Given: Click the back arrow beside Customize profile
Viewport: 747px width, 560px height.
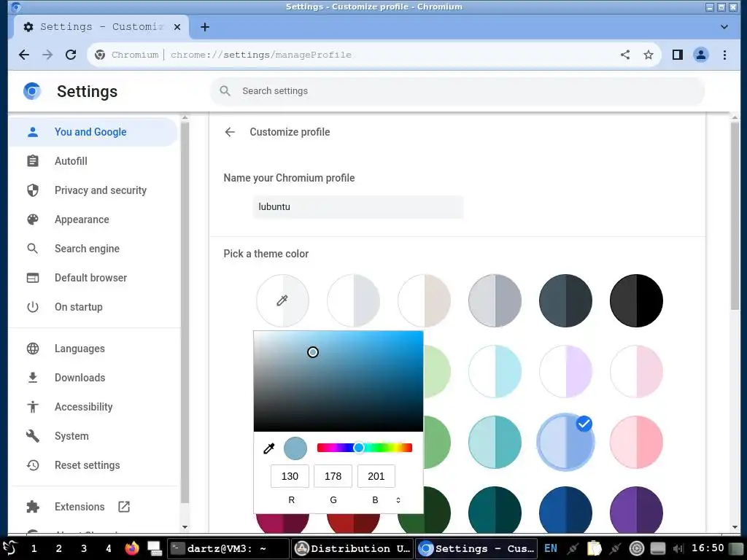Looking at the screenshot, I should (230, 132).
